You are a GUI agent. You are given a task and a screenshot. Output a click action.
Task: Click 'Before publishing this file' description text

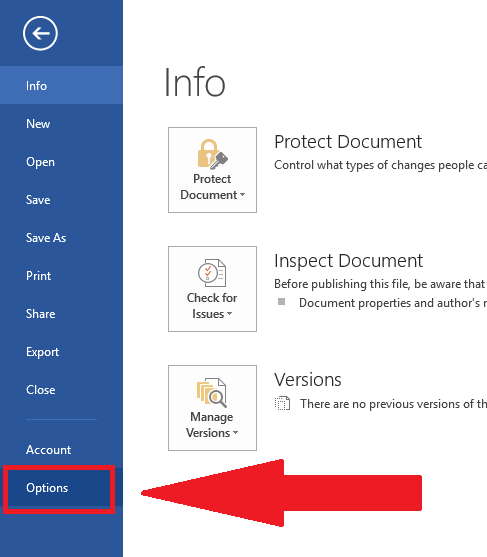(380, 284)
